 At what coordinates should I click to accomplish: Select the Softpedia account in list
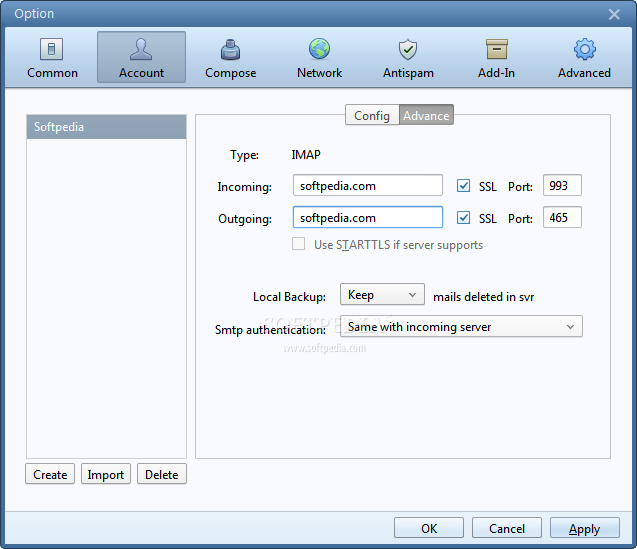pos(106,127)
